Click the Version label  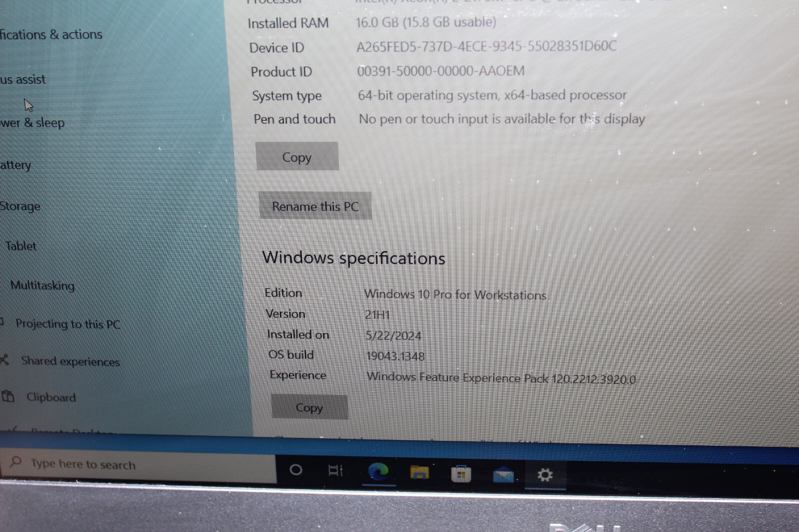click(285, 313)
